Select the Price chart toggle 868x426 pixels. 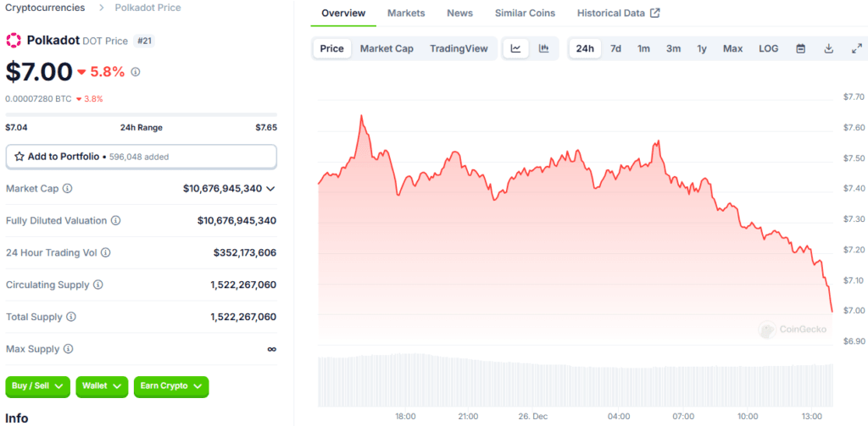pos(332,48)
